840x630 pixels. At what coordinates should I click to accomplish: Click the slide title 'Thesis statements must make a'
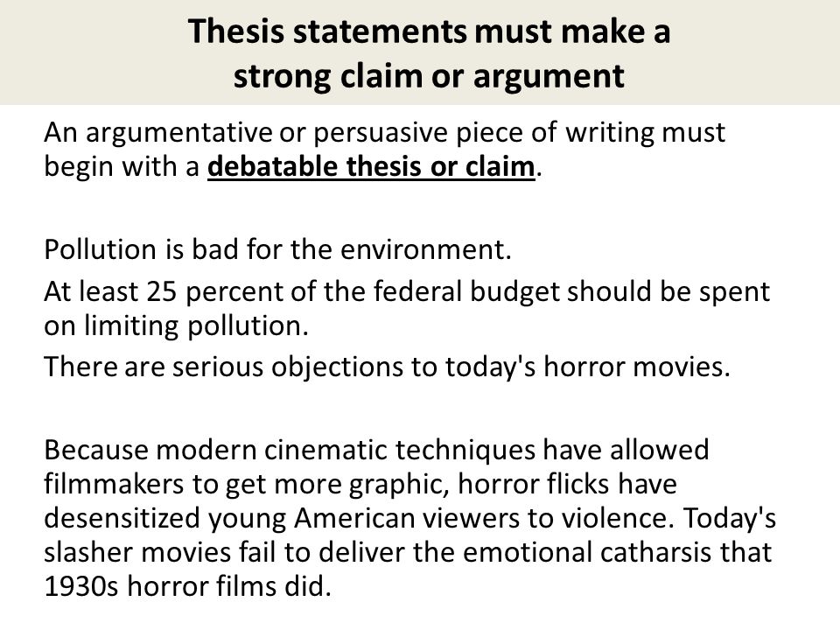429,31
